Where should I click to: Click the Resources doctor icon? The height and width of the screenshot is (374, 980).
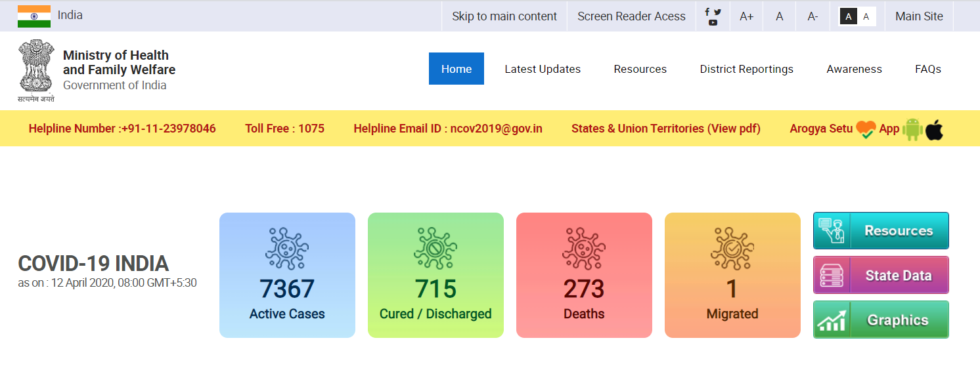coord(832,231)
